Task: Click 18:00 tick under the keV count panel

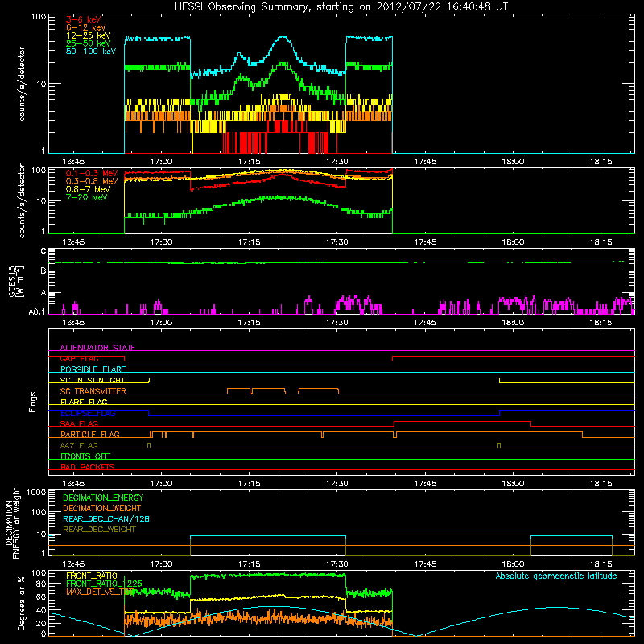Action: click(513, 162)
